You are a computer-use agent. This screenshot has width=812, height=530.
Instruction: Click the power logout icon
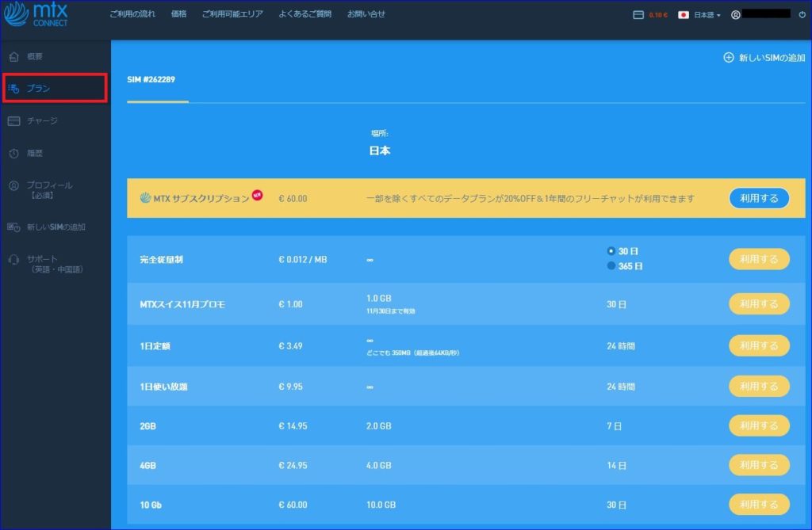coord(802,15)
